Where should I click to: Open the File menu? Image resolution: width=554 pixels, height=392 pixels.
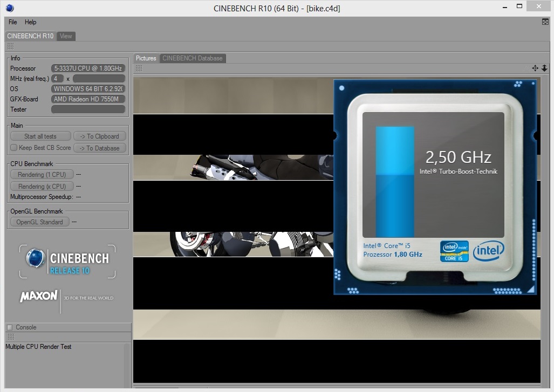(13, 22)
